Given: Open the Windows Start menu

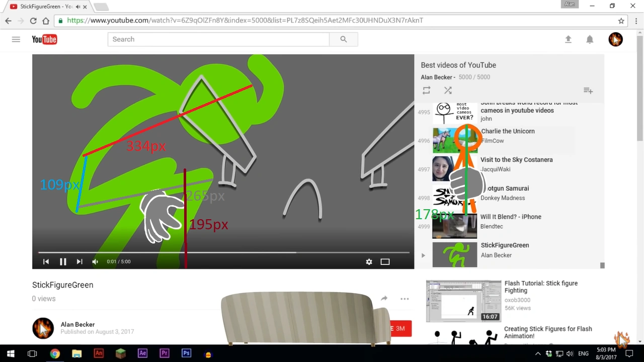Looking at the screenshot, I should pos(11,353).
